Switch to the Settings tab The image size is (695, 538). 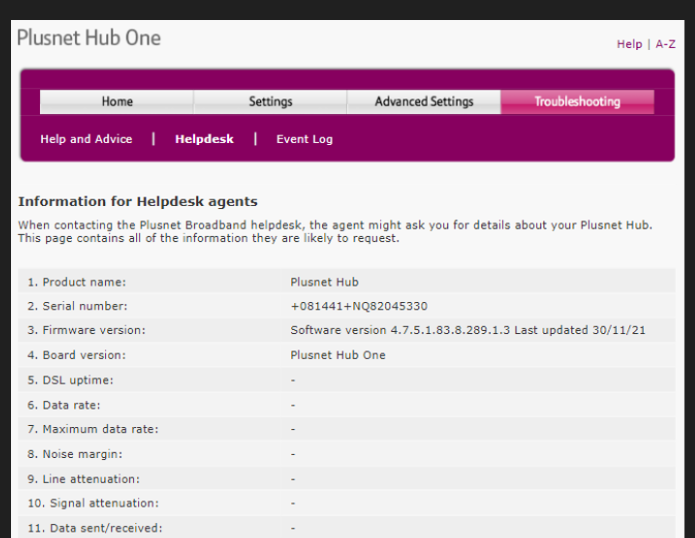click(270, 101)
